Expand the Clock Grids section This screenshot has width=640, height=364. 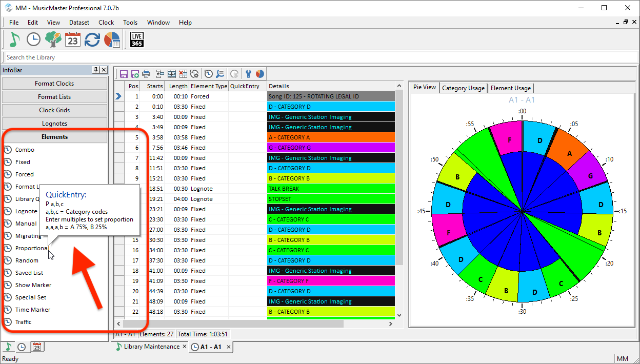tap(54, 110)
